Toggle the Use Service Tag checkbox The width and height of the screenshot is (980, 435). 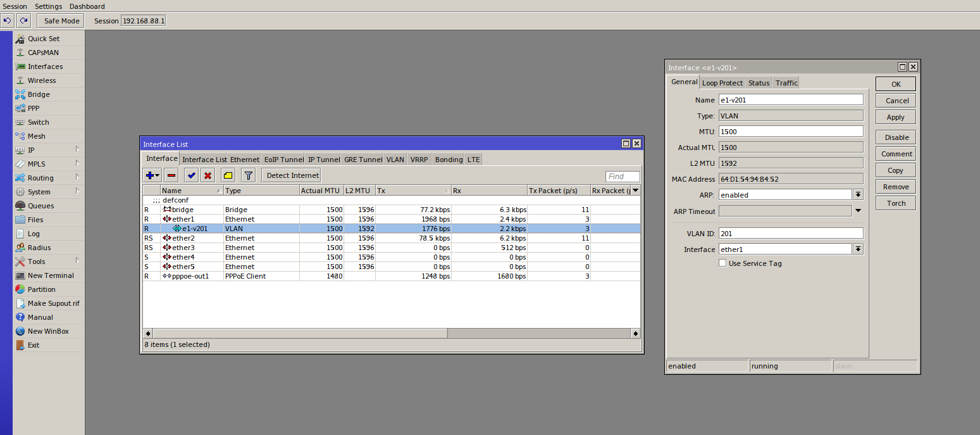tap(723, 263)
